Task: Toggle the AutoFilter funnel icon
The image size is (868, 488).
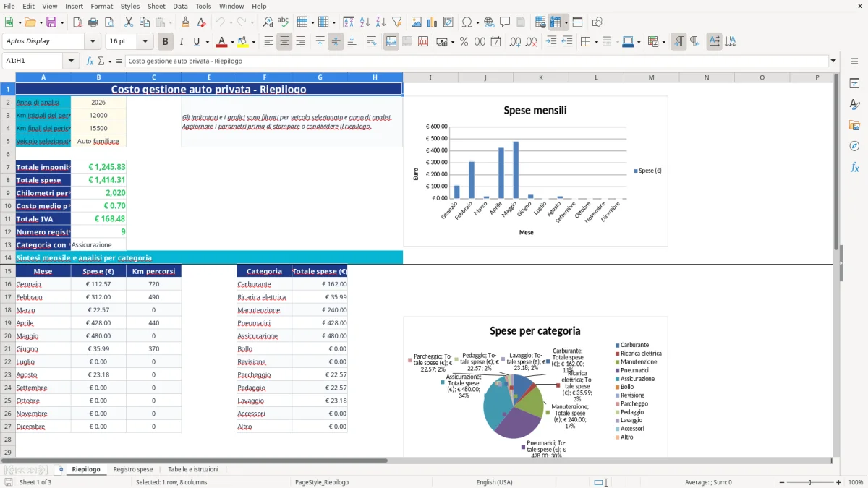Action: tap(397, 22)
